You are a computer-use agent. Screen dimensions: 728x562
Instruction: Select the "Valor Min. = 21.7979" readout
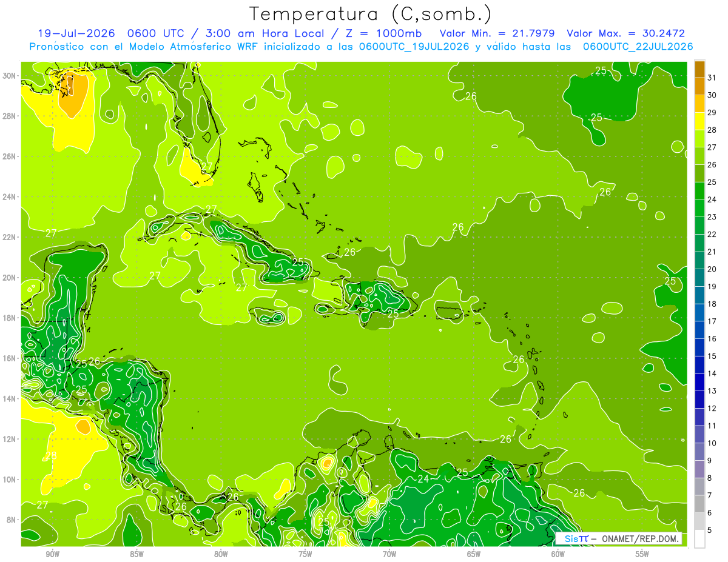coord(497,33)
